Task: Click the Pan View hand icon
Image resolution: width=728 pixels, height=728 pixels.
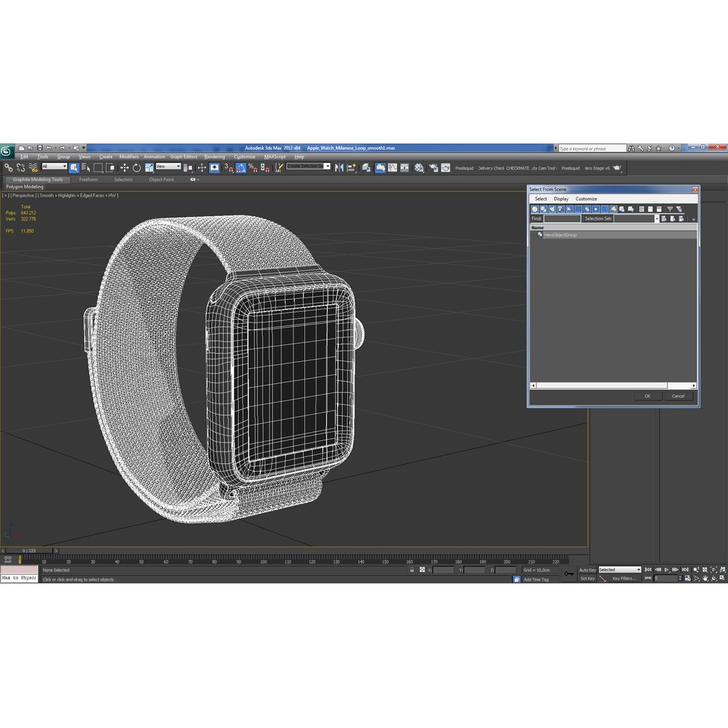Action: [705, 578]
